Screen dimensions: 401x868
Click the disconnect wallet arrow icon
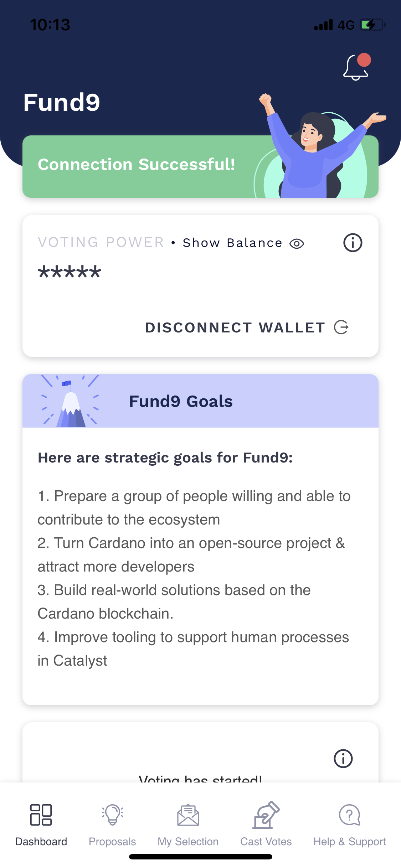pyautogui.click(x=341, y=327)
